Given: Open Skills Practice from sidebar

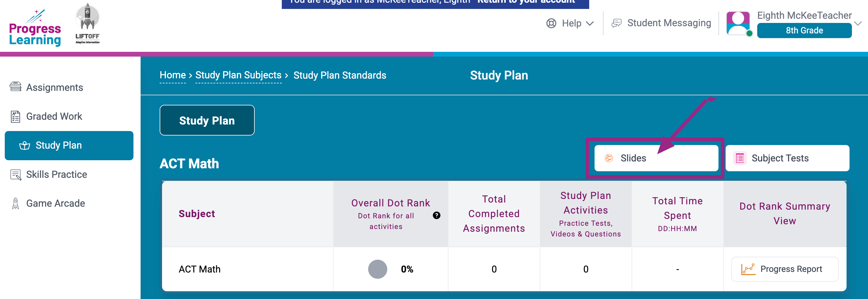Looking at the screenshot, I should pos(56,175).
